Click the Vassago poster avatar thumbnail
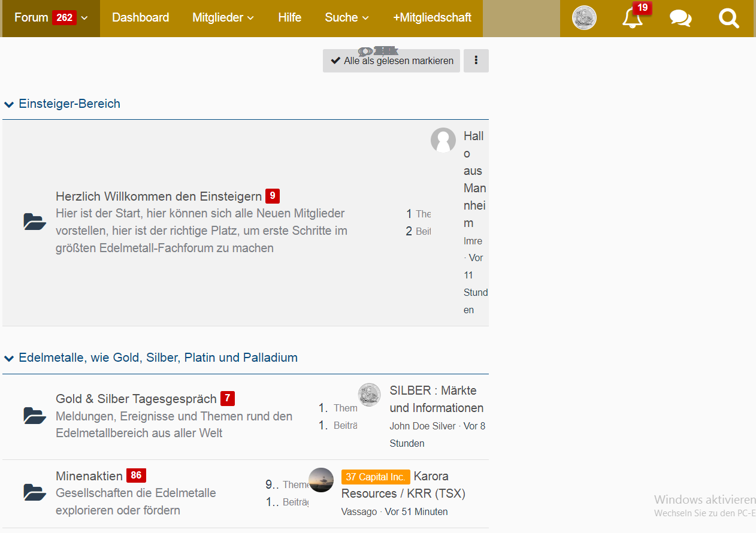Screen dimensions: 756x533 [x=321, y=480]
